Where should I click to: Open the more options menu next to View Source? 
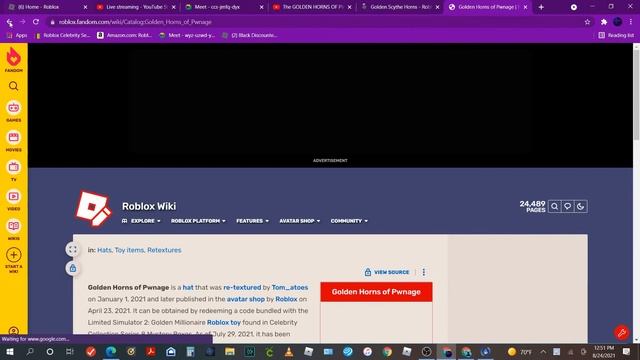tap(424, 272)
